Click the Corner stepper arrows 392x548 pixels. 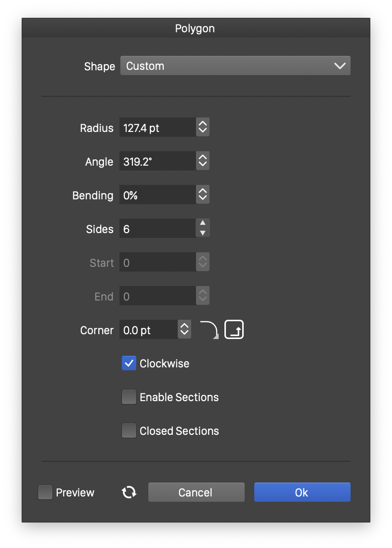tap(184, 330)
